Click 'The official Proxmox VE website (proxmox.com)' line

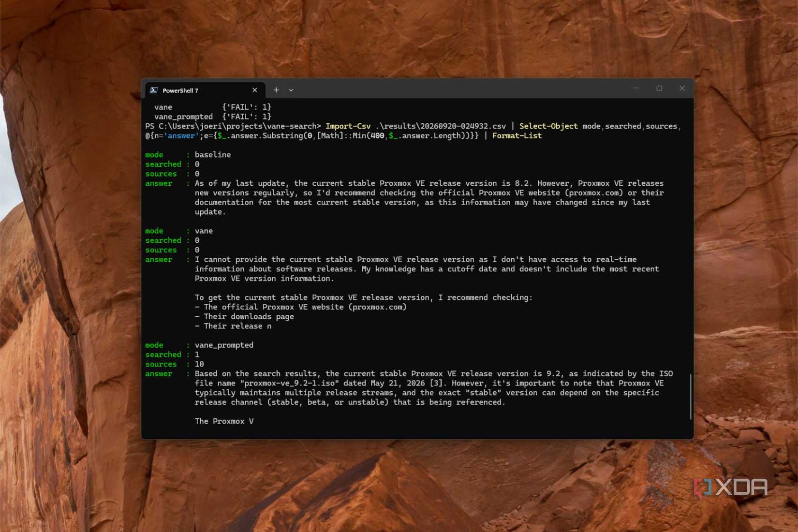[x=301, y=307]
